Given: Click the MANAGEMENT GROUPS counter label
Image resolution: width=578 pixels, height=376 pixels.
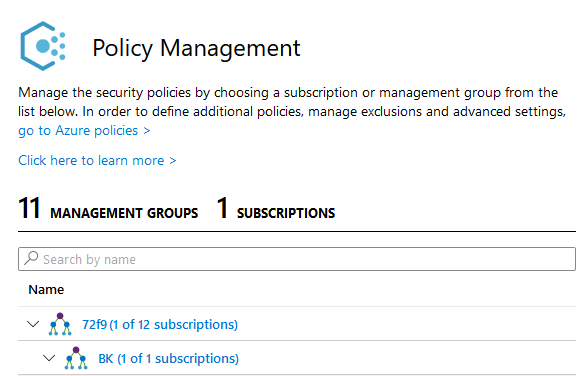Looking at the screenshot, I should [x=124, y=213].
